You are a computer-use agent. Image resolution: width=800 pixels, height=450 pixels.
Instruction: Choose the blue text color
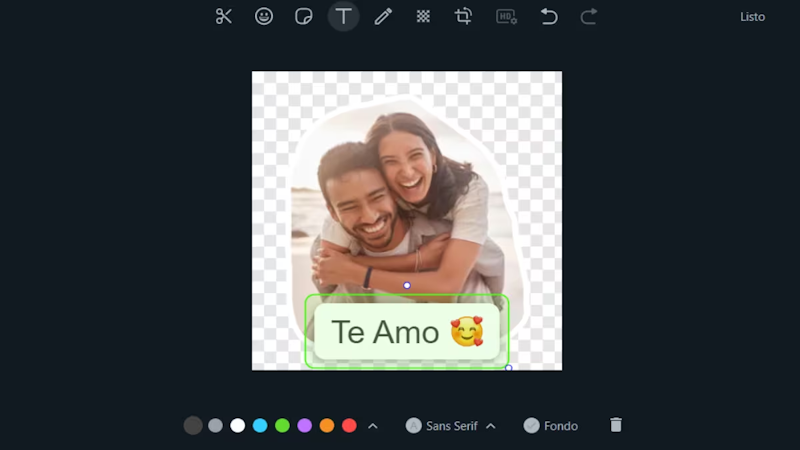click(x=260, y=426)
